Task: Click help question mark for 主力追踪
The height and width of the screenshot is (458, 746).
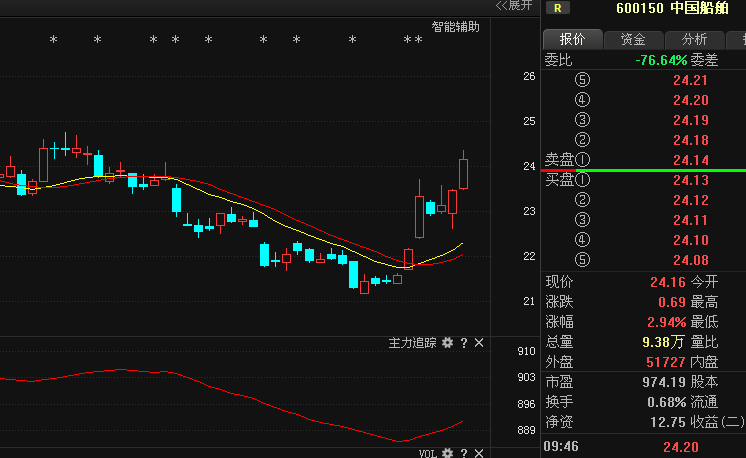Action: pos(464,343)
